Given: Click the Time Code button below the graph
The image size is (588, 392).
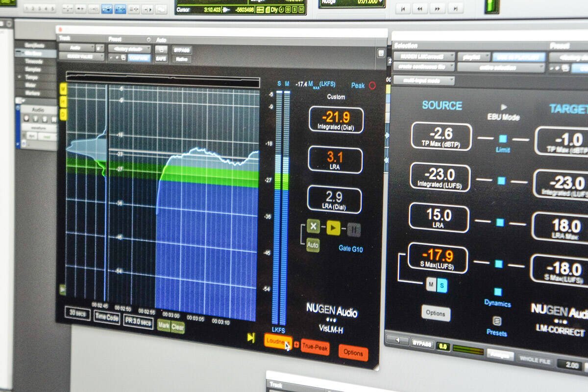Looking at the screenshot, I should point(107,318).
